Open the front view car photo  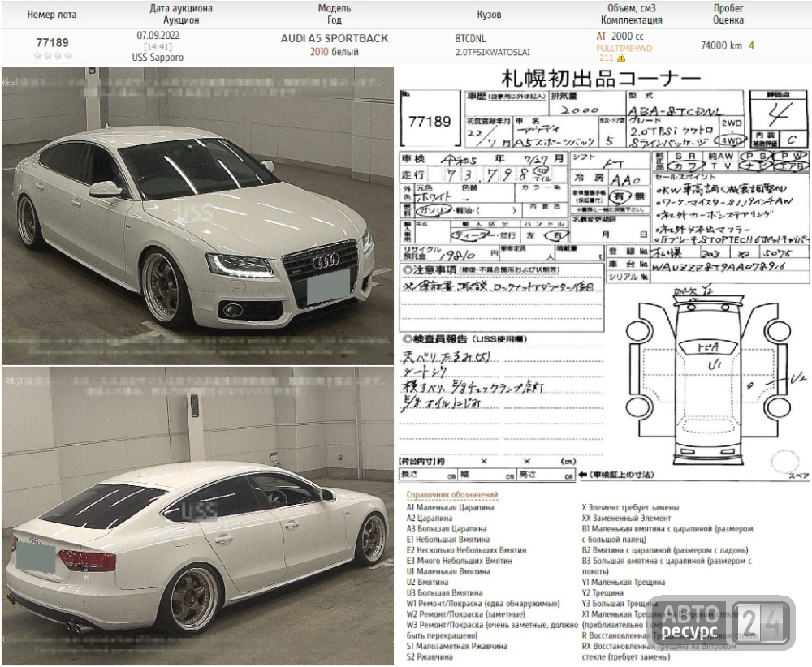(x=197, y=216)
